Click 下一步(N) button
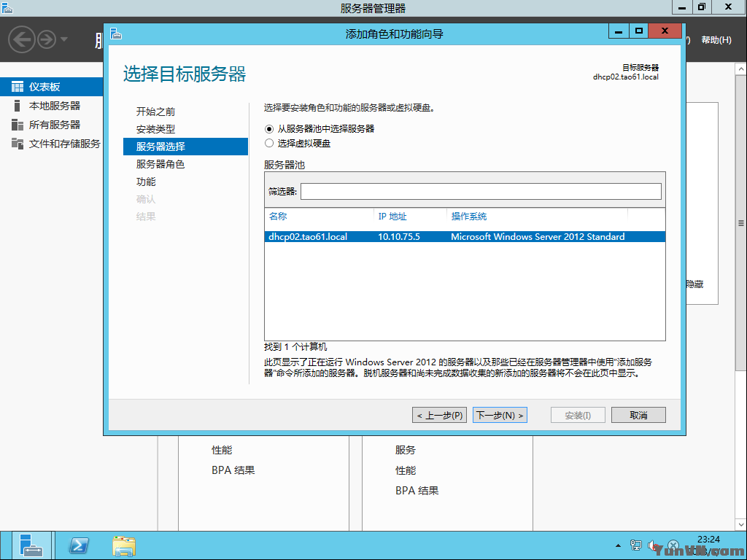Image resolution: width=747 pixels, height=560 pixels. tap(500, 415)
